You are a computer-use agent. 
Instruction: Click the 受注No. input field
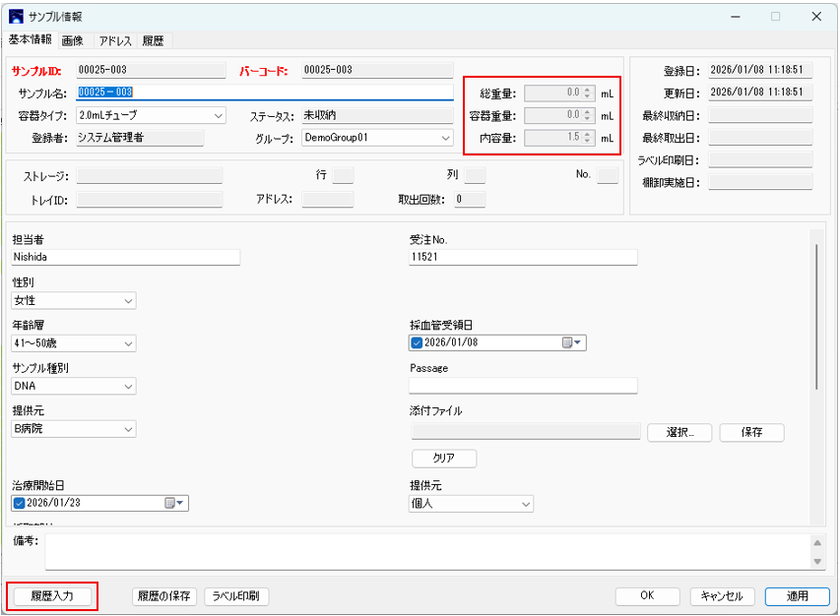tap(523, 258)
